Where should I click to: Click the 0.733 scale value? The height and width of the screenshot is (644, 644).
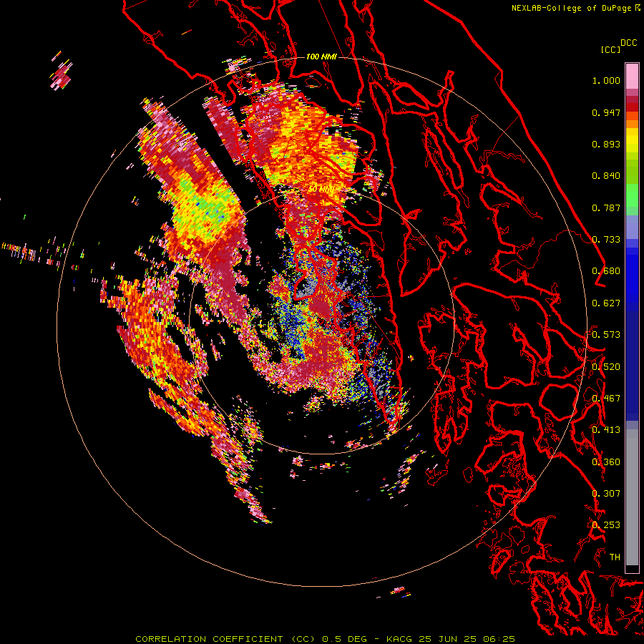point(606,240)
